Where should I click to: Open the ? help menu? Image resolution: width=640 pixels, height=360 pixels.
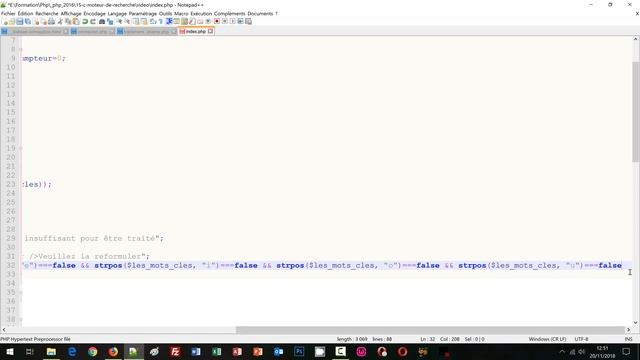coord(276,13)
